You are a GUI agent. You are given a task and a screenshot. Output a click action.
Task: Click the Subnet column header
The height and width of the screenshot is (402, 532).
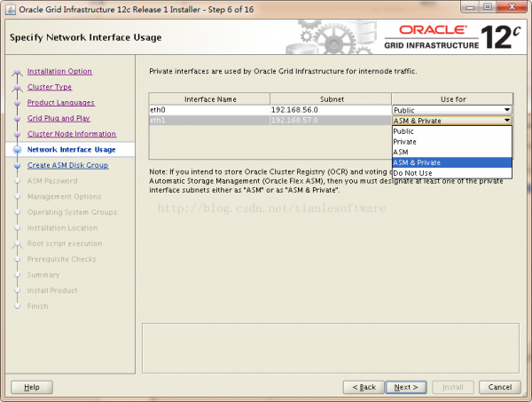click(331, 99)
